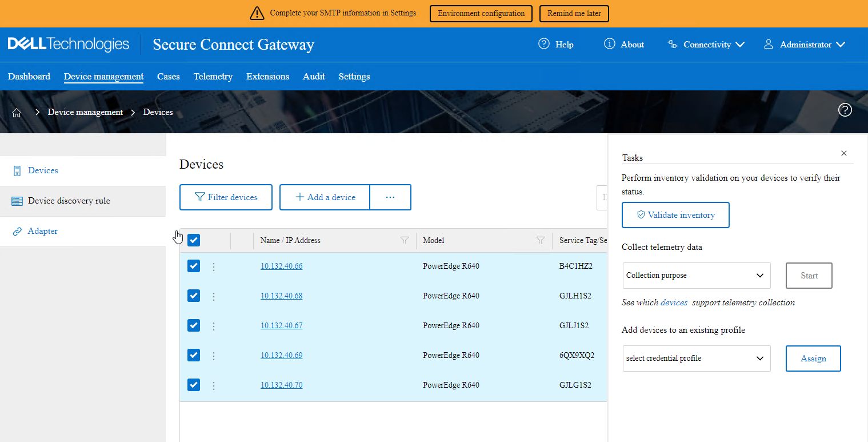The height and width of the screenshot is (442, 868).
Task: Uncheck device 10.132.40.70 checkbox
Action: point(194,385)
